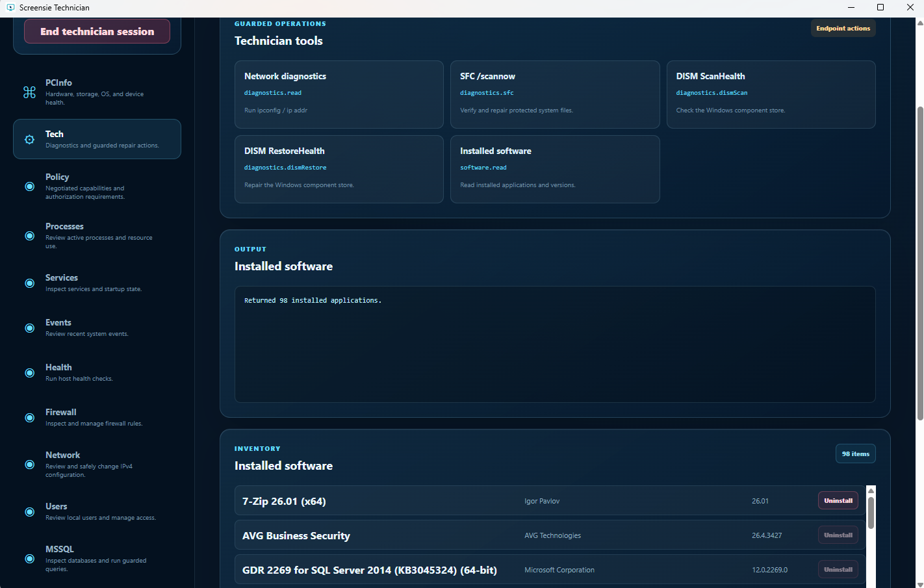
Task: Click the Screensie Technician title bar icon
Action: point(10,7)
